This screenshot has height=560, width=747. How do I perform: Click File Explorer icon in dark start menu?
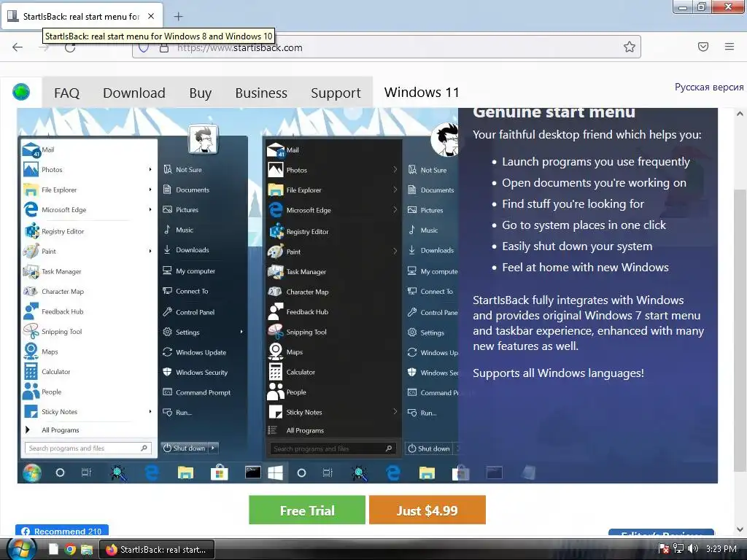pyautogui.click(x=276, y=190)
